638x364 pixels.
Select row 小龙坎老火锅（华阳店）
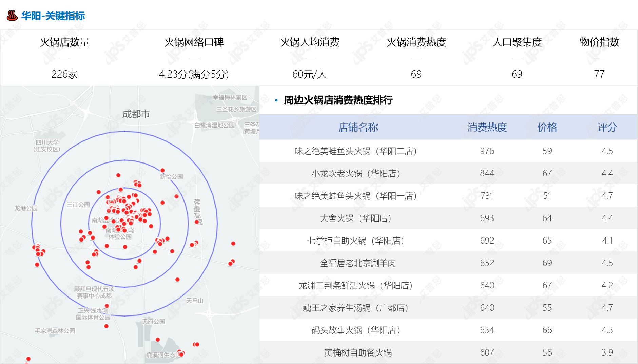(448, 173)
